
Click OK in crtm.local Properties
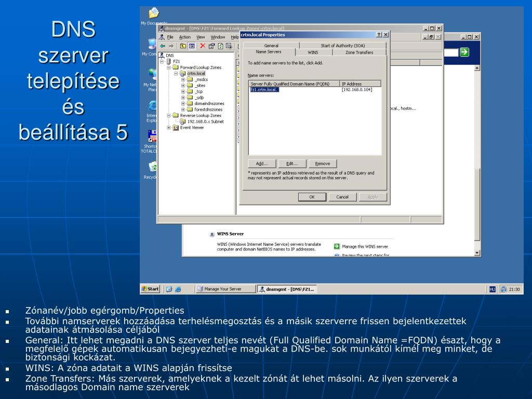click(312, 197)
